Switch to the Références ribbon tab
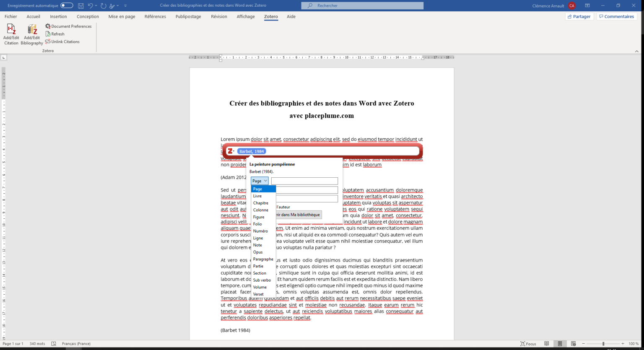The image size is (644, 350). (x=155, y=17)
